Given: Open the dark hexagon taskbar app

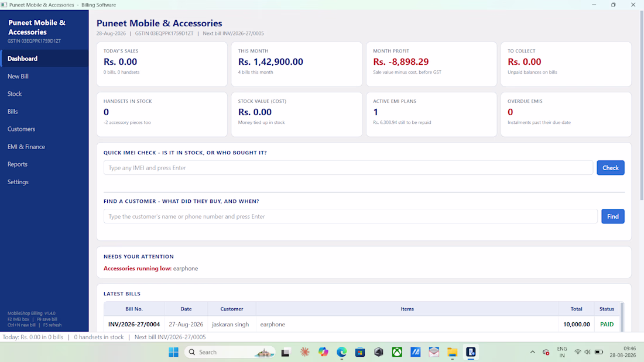Looking at the screenshot, I should pos(379,352).
